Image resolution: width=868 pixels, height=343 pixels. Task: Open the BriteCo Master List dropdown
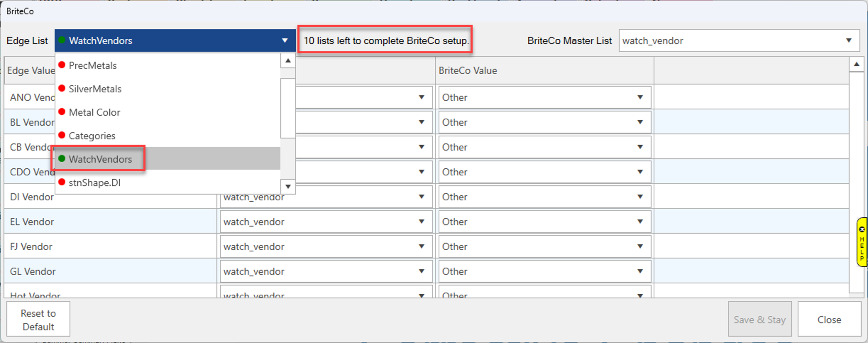click(x=848, y=41)
